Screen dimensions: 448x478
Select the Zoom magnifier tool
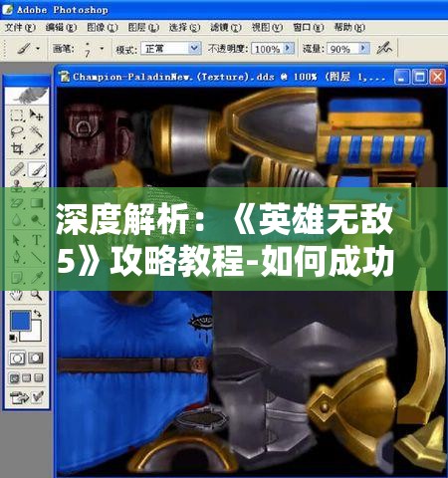36,295
